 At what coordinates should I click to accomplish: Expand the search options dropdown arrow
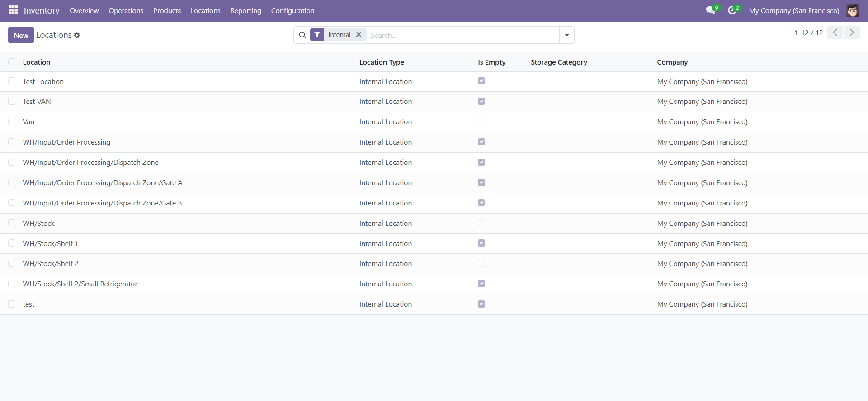tap(566, 35)
